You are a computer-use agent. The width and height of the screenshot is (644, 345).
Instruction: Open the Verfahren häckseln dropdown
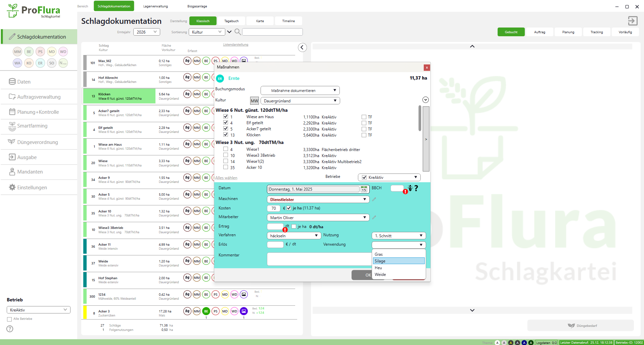point(293,236)
